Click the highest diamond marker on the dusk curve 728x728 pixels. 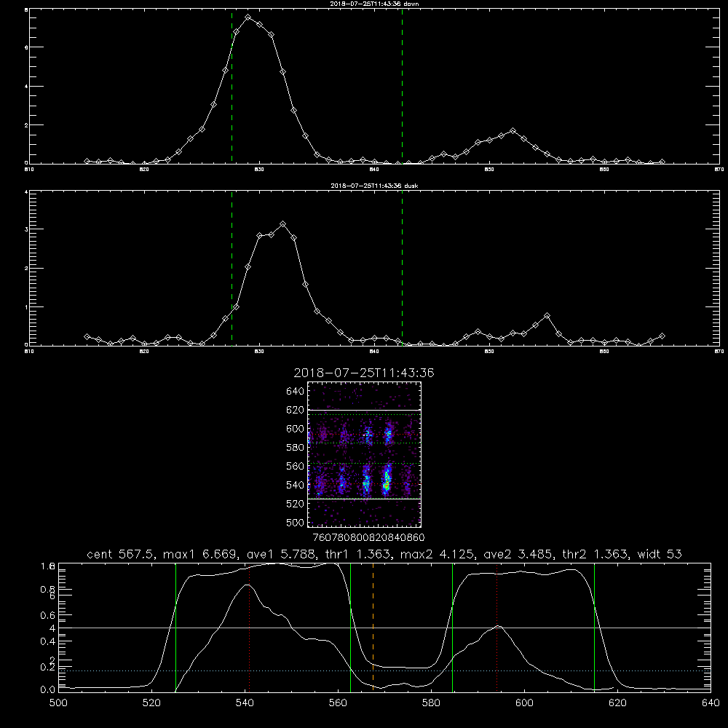coord(282,224)
